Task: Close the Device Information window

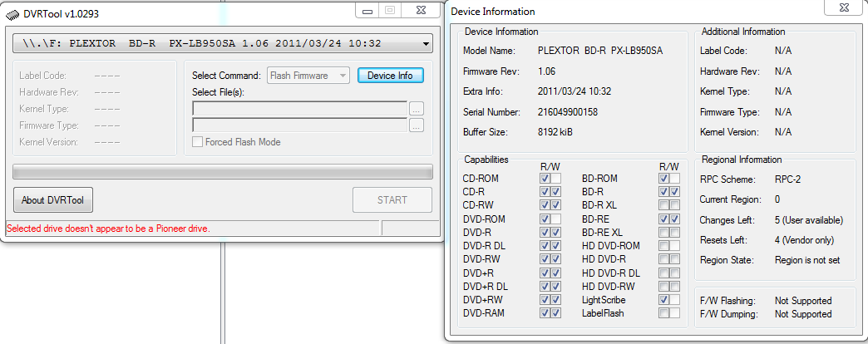Action: pyautogui.click(x=846, y=7)
